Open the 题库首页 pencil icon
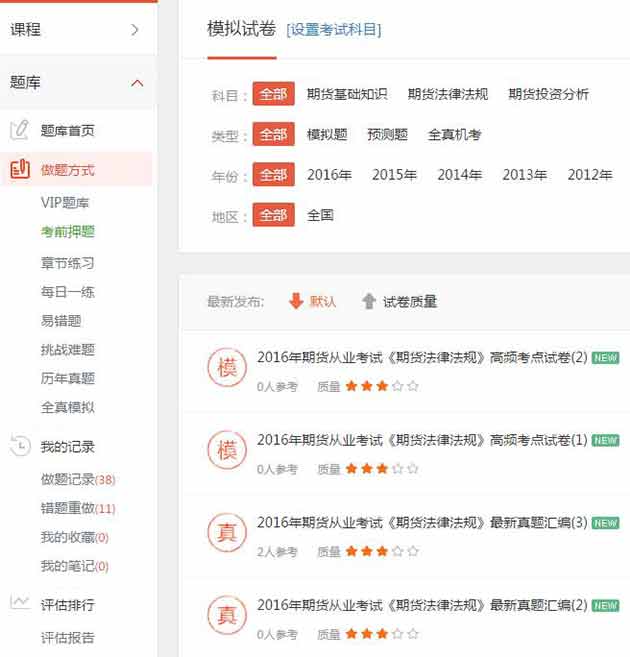This screenshot has height=657, width=630. click(x=19, y=130)
